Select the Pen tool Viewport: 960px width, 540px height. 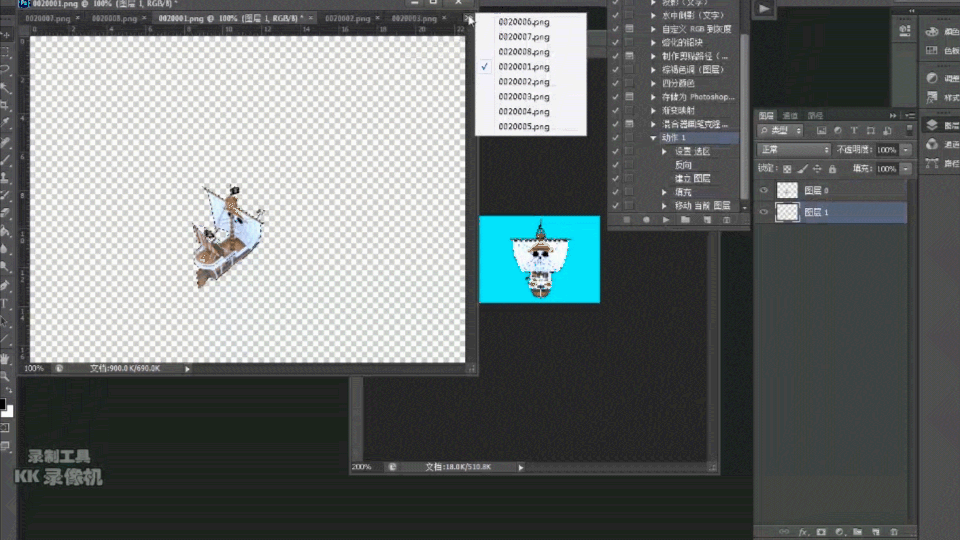[5, 285]
